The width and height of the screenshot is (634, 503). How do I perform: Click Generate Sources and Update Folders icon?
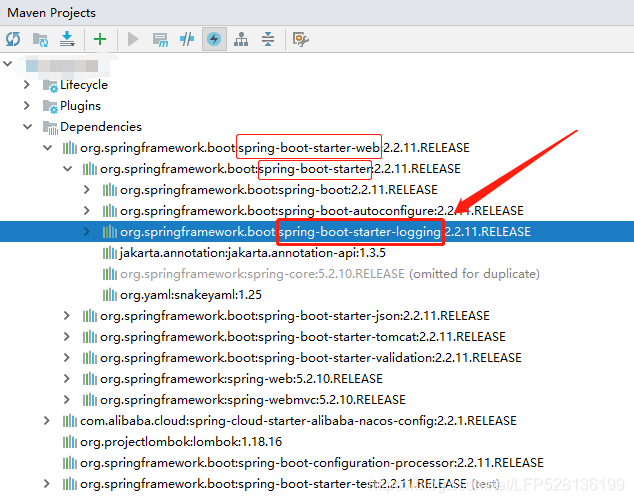[40, 40]
